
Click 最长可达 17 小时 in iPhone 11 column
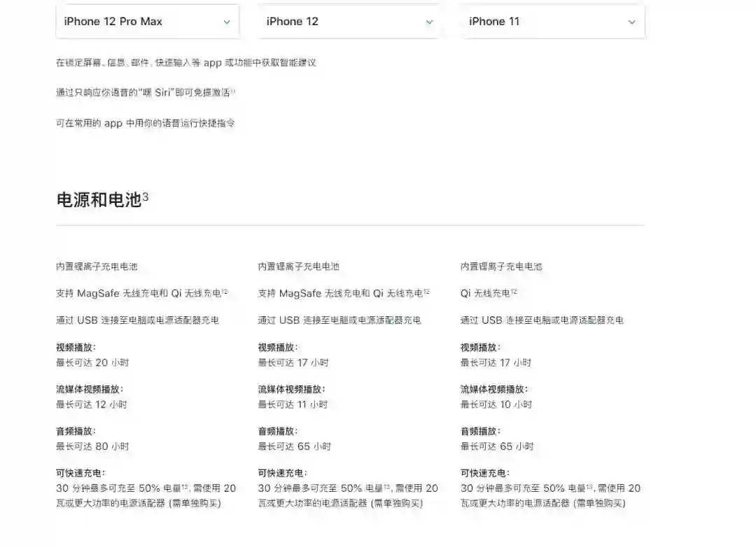496,362
